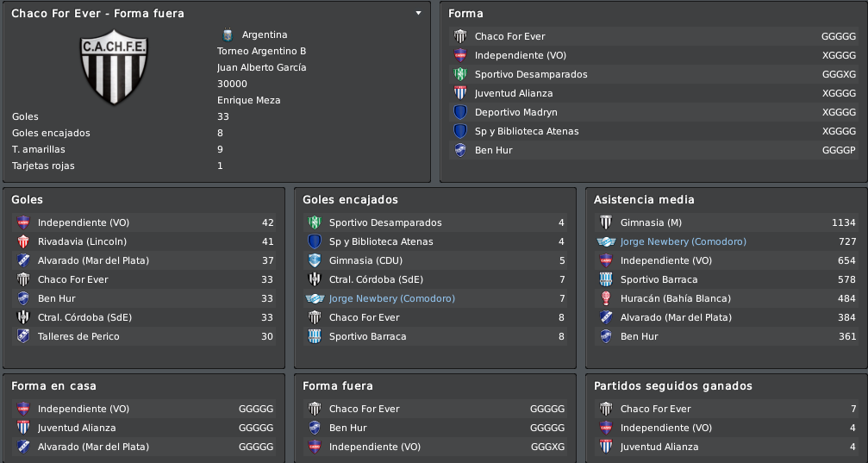
Task: Click Torneo Argentino B competition name
Action: pos(261,51)
